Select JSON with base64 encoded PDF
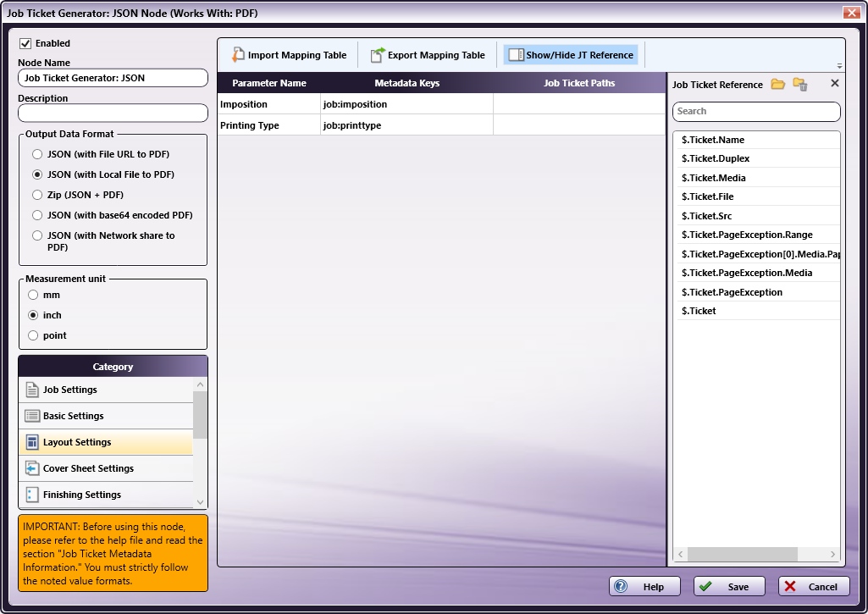Image resolution: width=868 pixels, height=614 pixels. coord(37,215)
